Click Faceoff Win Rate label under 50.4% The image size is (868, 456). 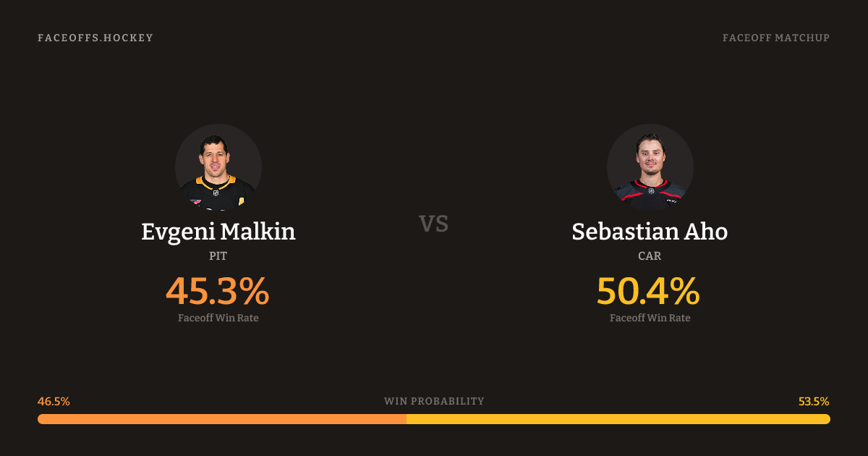(x=650, y=318)
